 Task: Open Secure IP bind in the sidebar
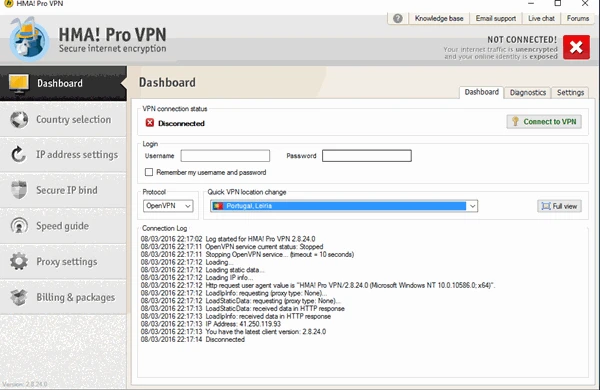[63, 190]
